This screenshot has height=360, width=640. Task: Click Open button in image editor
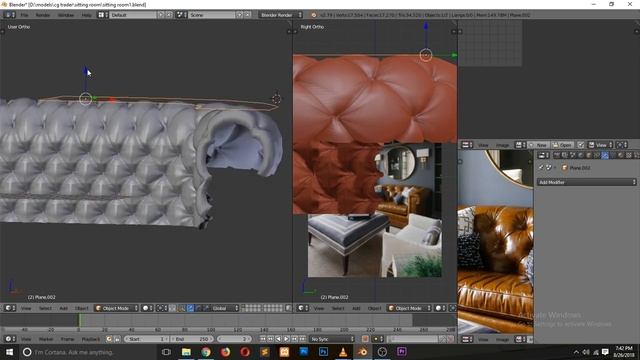coord(562,145)
